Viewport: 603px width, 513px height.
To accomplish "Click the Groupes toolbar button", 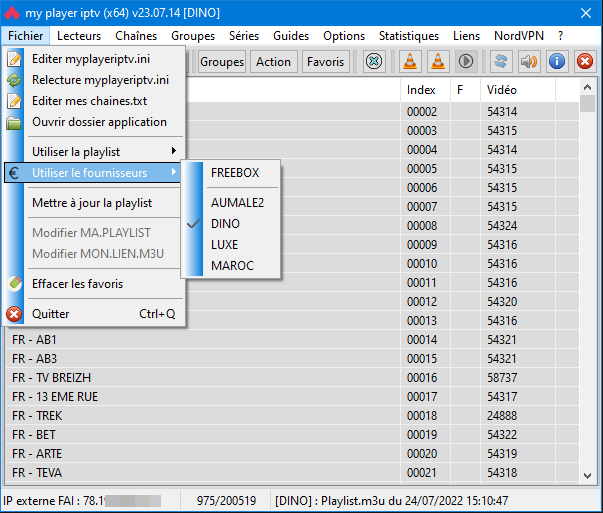I will coord(222,62).
